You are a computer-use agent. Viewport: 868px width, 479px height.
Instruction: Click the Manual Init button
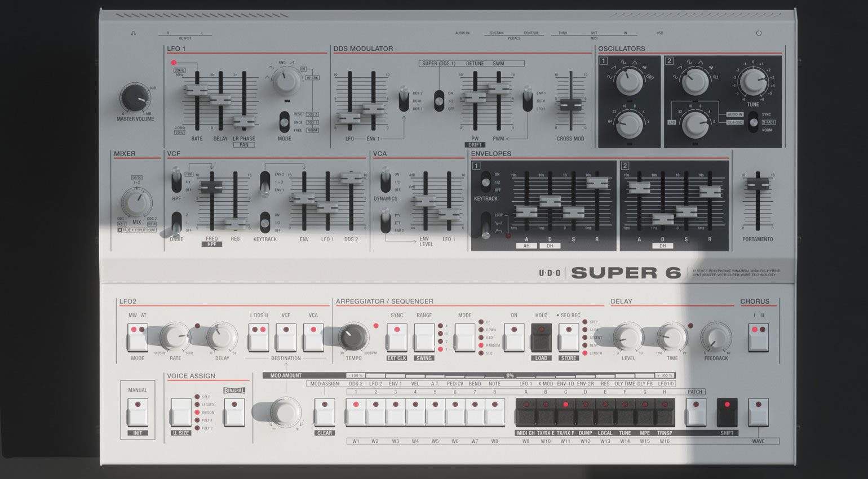tap(138, 412)
